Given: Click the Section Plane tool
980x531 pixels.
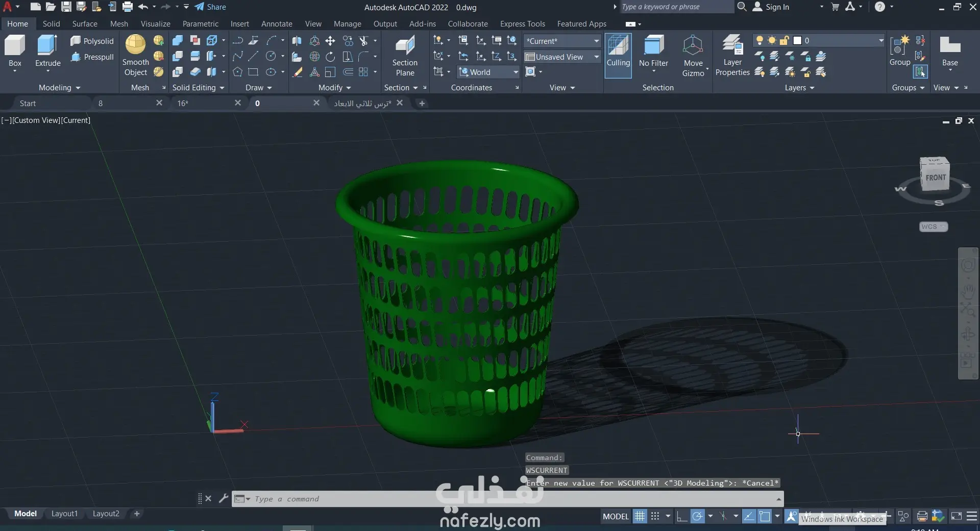Looking at the screenshot, I should [x=405, y=56].
